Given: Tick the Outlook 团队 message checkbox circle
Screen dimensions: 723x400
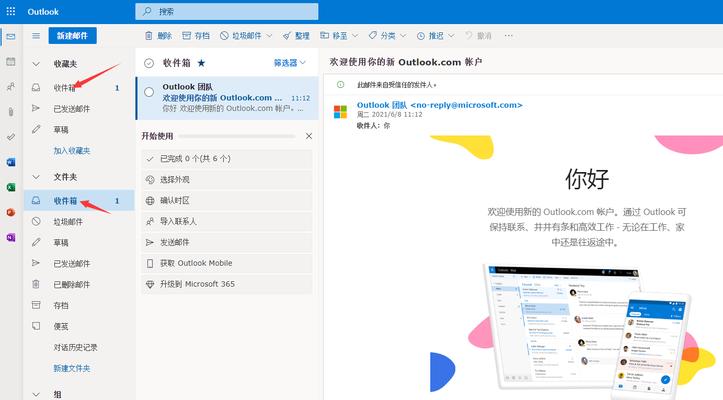Looking at the screenshot, I should 149,92.
